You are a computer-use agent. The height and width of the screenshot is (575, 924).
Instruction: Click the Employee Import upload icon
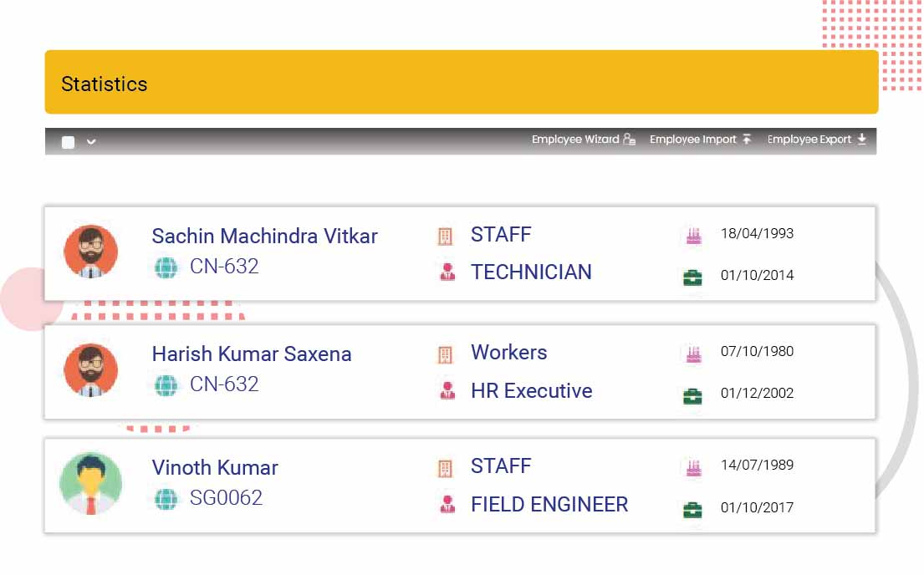point(747,140)
